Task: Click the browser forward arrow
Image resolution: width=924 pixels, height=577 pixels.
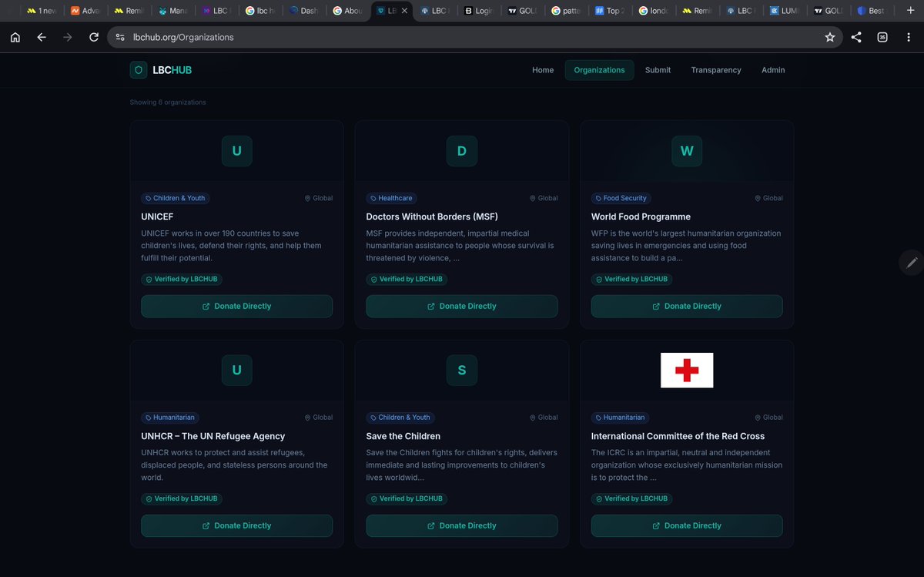Action: pyautogui.click(x=68, y=37)
